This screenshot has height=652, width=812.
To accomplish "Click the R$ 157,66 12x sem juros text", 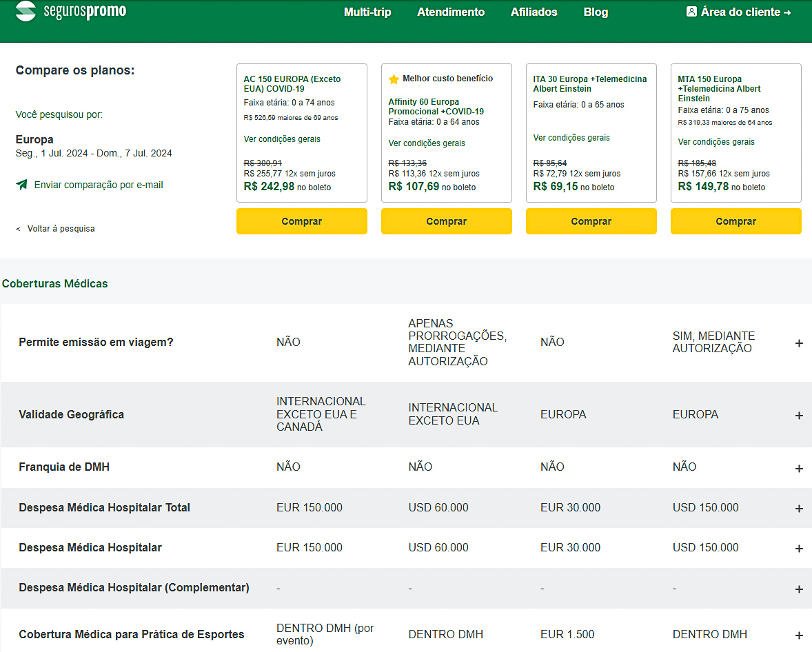I will [x=724, y=174].
